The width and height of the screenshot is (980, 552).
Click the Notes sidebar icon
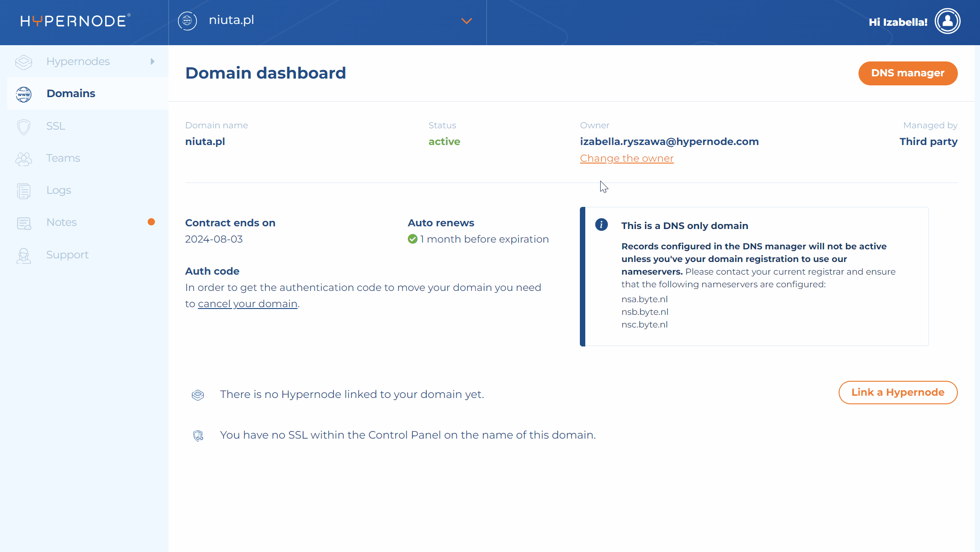(23, 223)
